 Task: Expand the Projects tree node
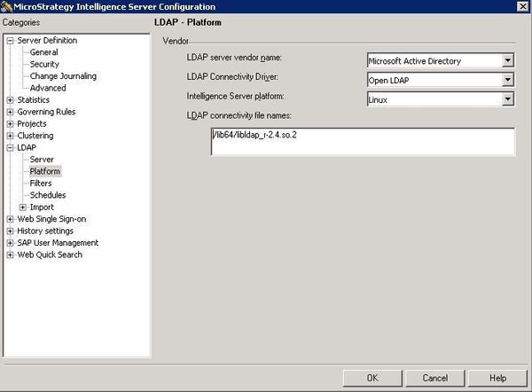[x=10, y=124]
